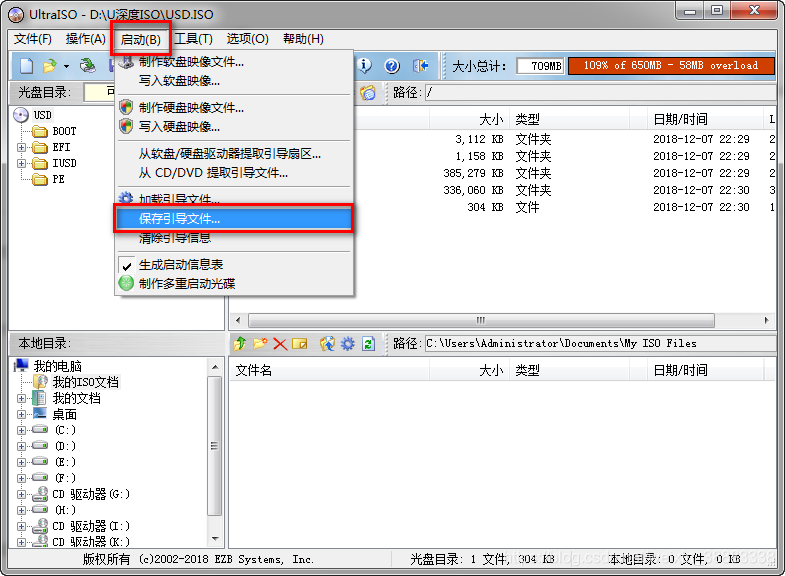Click the blue gear settings icon

347,344
